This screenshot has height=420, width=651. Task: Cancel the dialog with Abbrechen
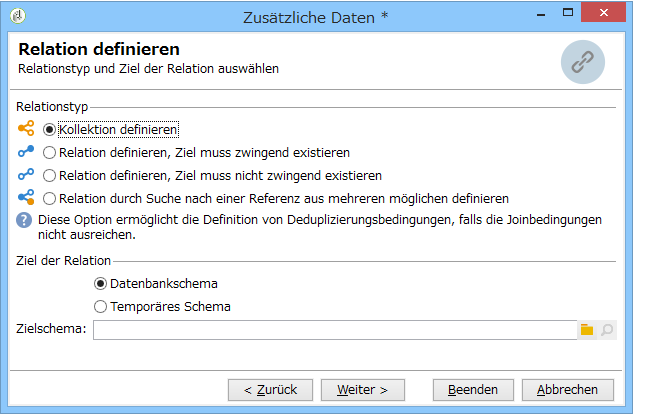click(x=568, y=390)
